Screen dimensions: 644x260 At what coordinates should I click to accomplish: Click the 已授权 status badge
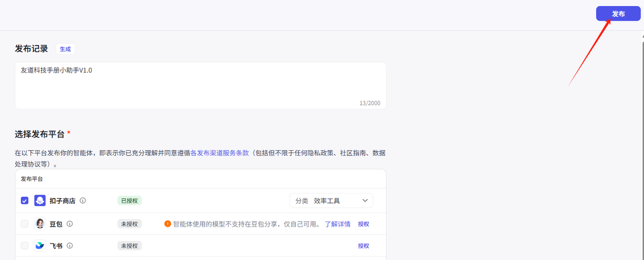[129, 201]
